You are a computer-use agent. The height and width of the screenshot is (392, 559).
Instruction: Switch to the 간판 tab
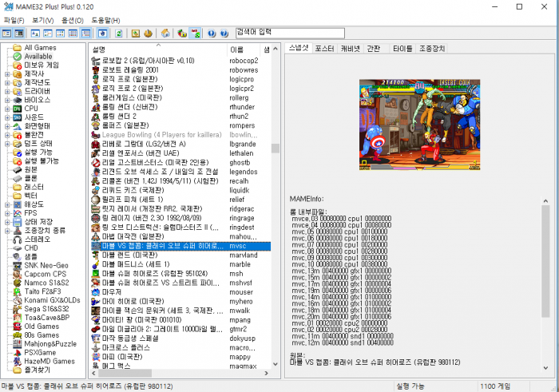[x=373, y=49]
